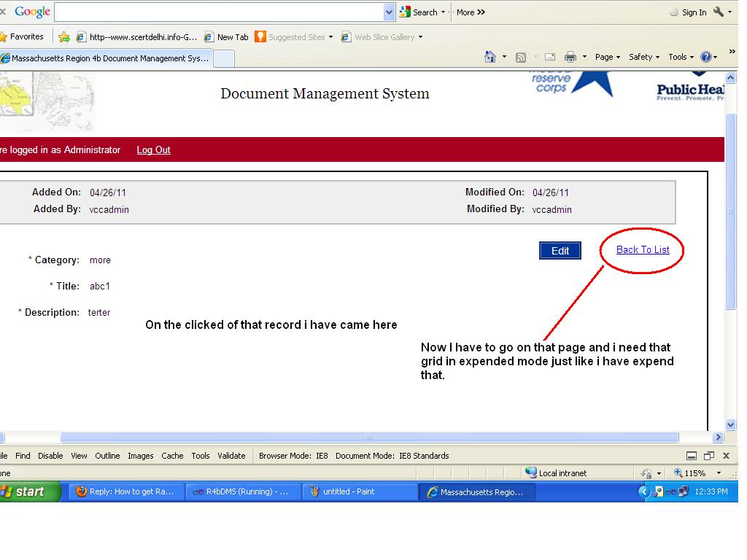
Task: Expand hidden system tray icons
Action: [643, 491]
